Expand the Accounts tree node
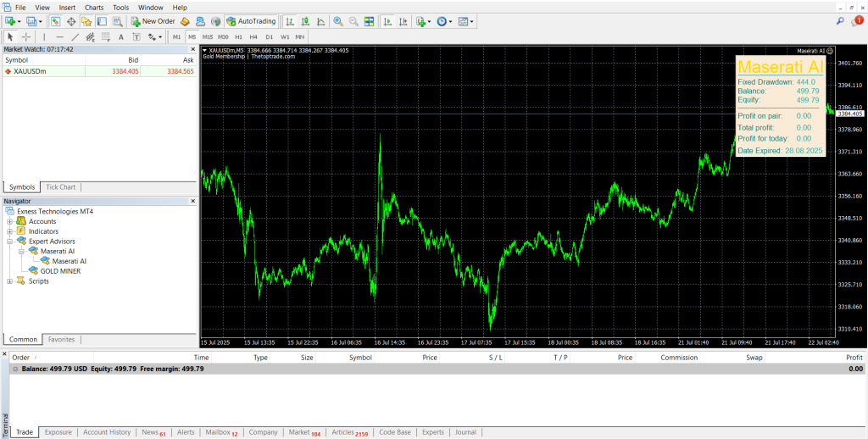 click(x=10, y=221)
